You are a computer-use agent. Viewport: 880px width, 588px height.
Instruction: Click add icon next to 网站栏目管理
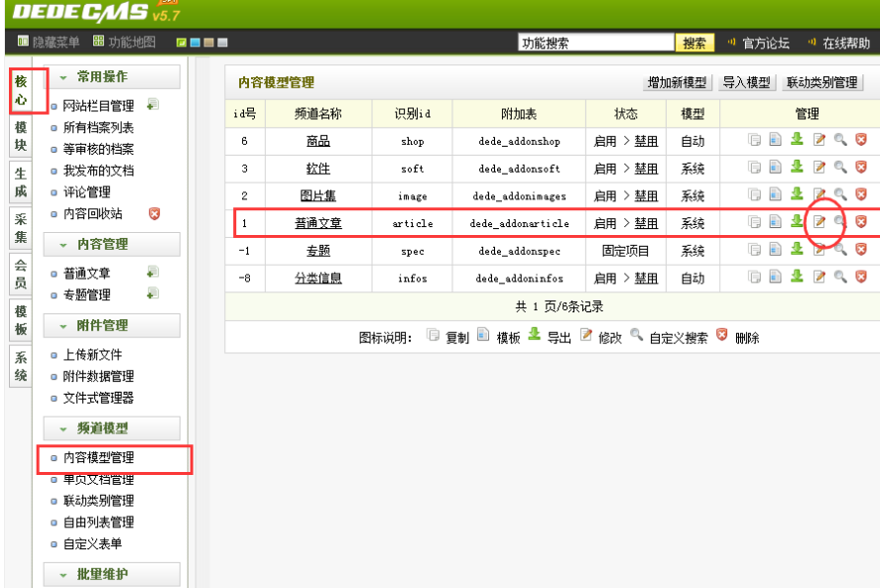tap(153, 105)
